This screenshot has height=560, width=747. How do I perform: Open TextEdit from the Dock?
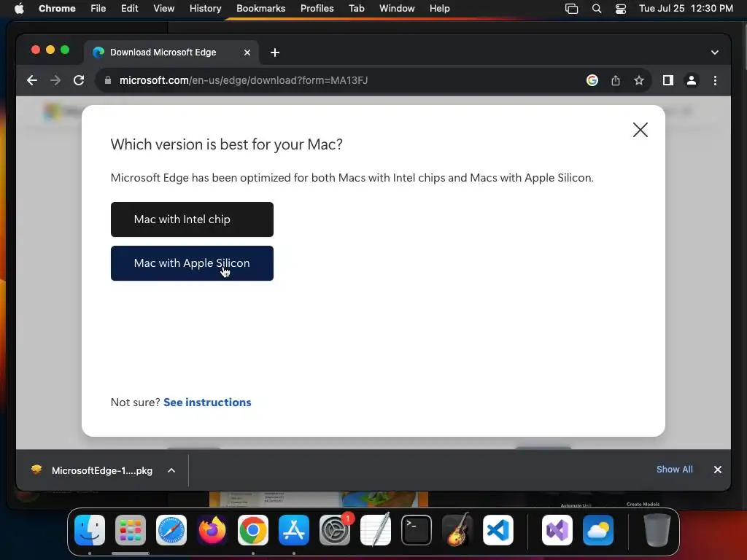tap(376, 530)
